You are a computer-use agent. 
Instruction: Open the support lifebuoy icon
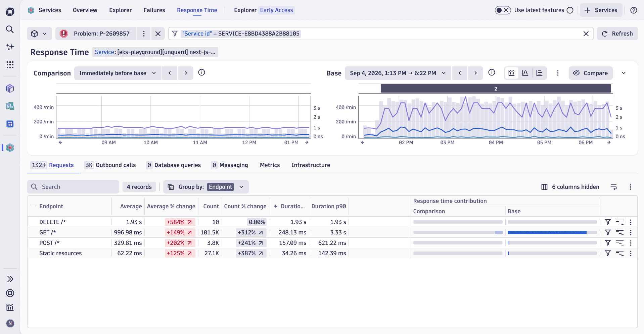click(x=10, y=293)
